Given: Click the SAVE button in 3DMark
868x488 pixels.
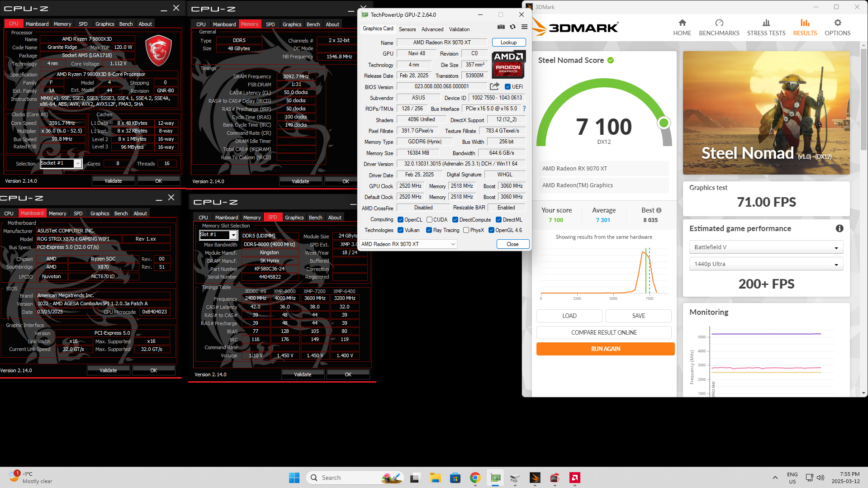Looking at the screenshot, I should click(638, 316).
